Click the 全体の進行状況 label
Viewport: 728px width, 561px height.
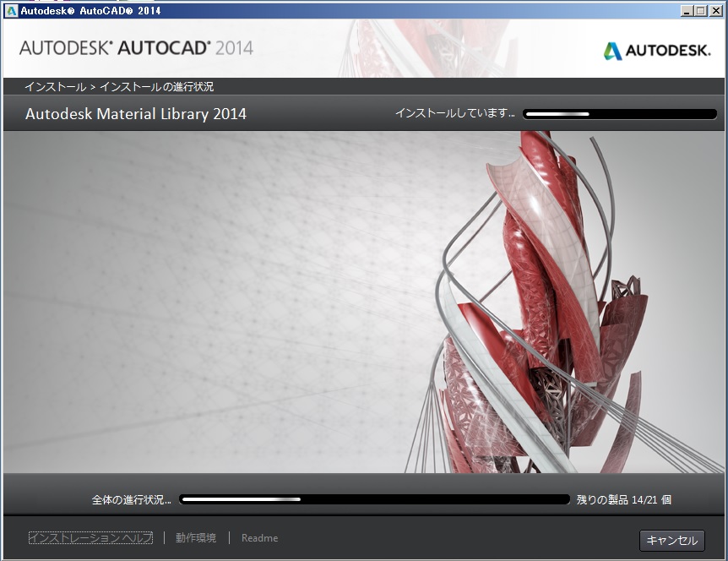click(x=131, y=499)
